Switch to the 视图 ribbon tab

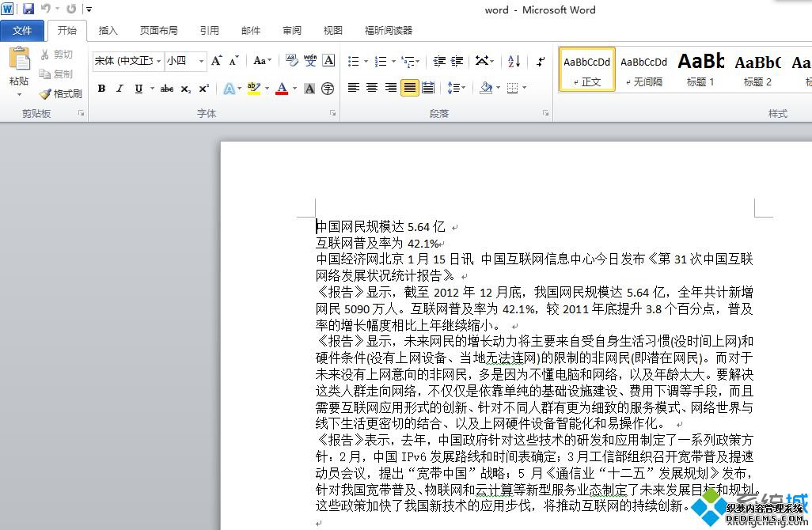[332, 31]
